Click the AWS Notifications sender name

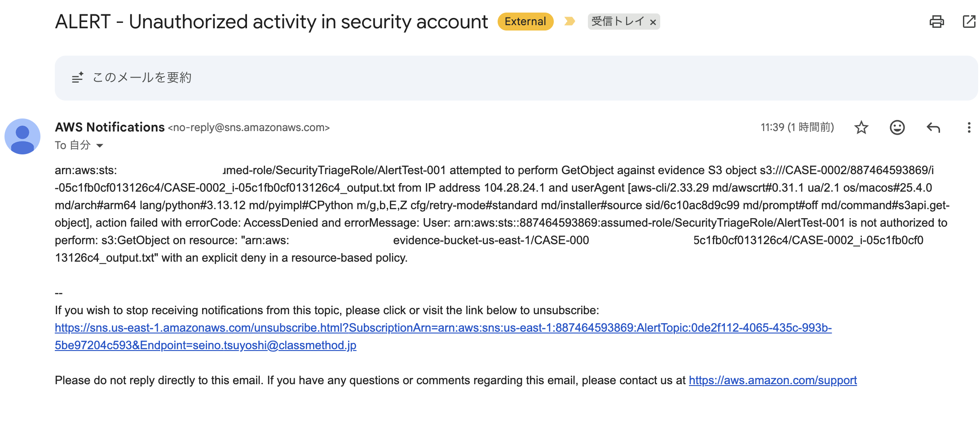[110, 127]
